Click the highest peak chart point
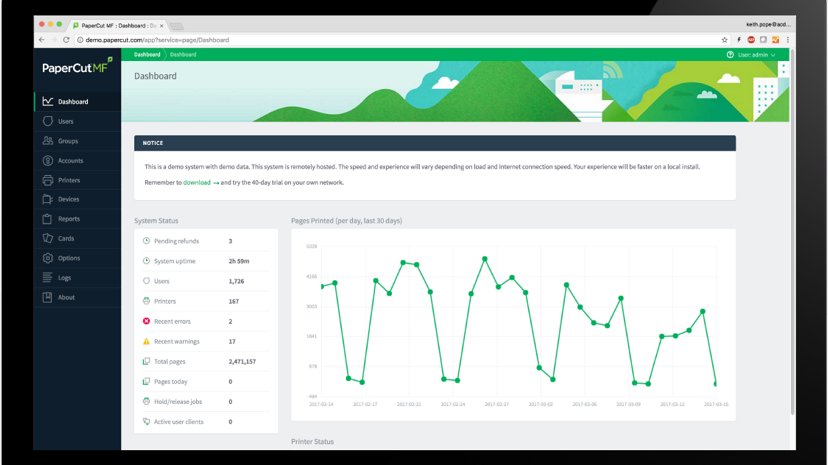Viewport: 828px width, 465px height. (485, 259)
